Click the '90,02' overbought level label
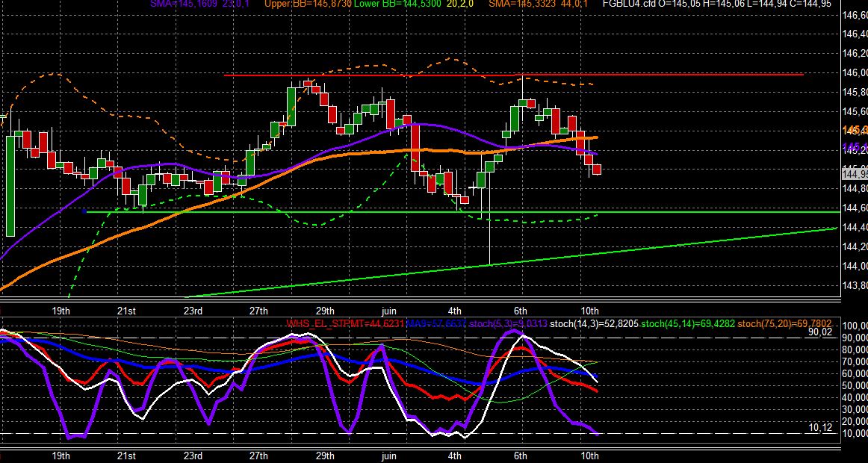Screen dimensions: 868x463 pyautogui.click(x=820, y=332)
